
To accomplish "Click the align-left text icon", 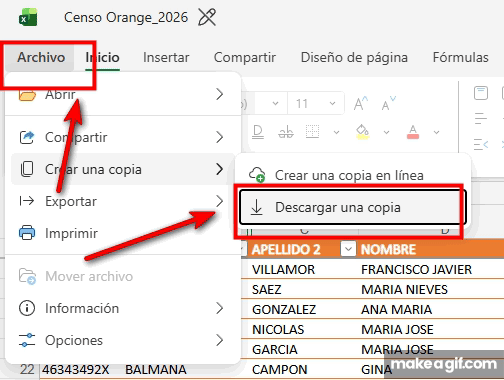I will tap(481, 119).
